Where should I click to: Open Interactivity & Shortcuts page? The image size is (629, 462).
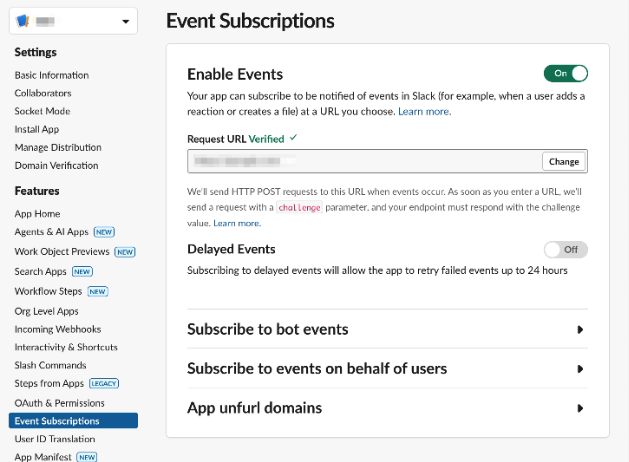pos(66,347)
